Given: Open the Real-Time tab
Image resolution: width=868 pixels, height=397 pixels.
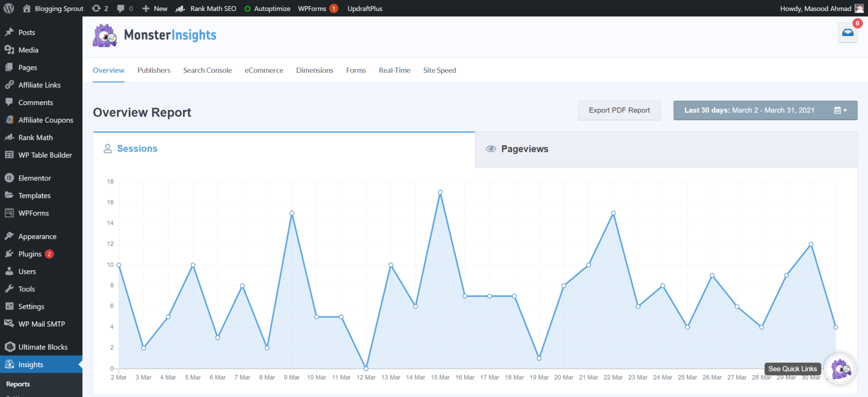Looking at the screenshot, I should 395,70.
